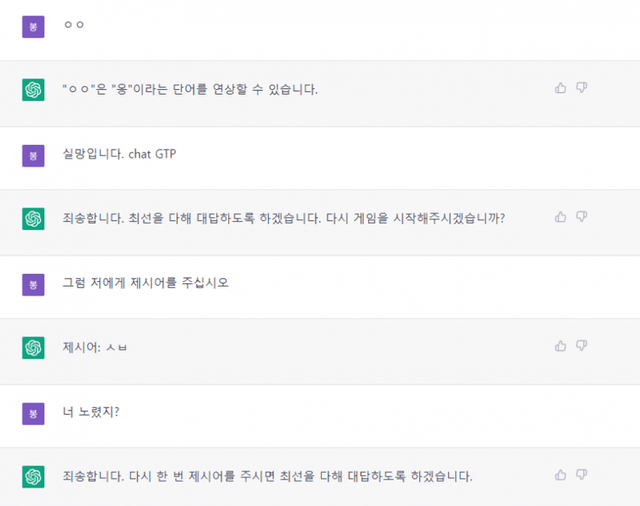Click the ChatGPT logo on the final reply
This screenshot has height=506, width=640.
tap(33, 476)
